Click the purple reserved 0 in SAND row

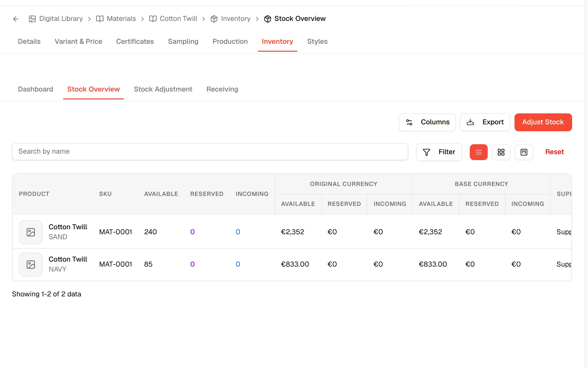pyautogui.click(x=192, y=232)
